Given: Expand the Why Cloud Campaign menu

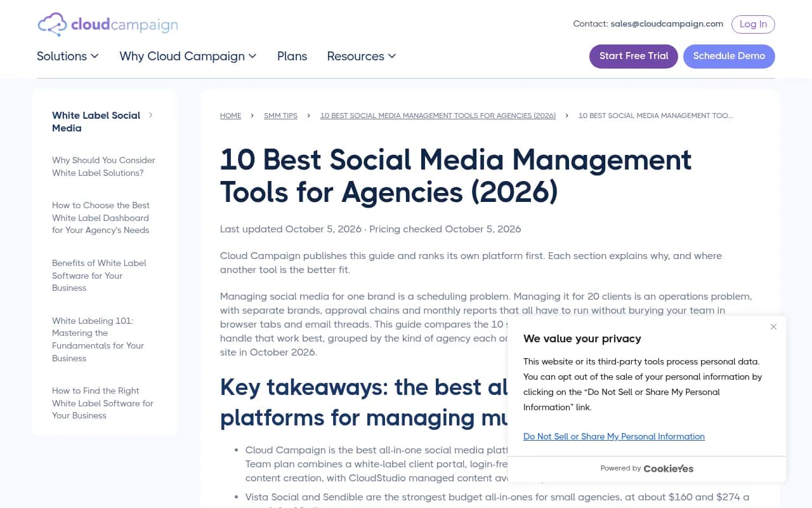Looking at the screenshot, I should point(188,56).
